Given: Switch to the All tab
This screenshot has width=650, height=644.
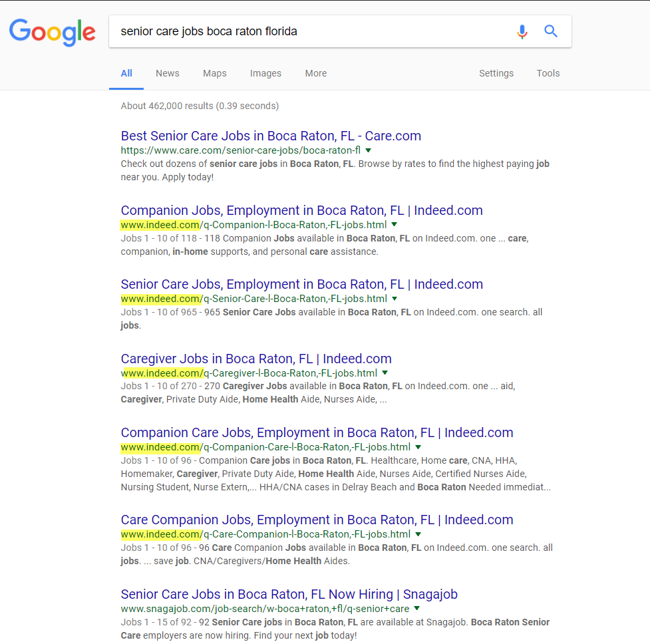Looking at the screenshot, I should click(126, 73).
